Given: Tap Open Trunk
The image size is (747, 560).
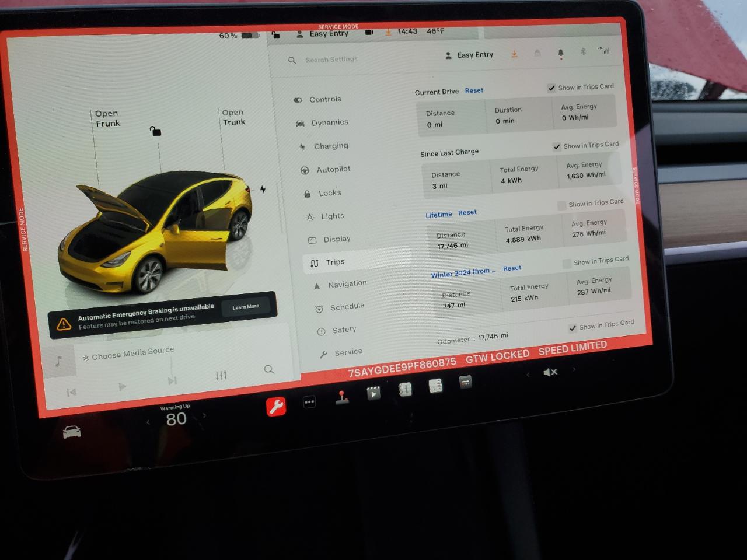Looking at the screenshot, I should click(233, 117).
